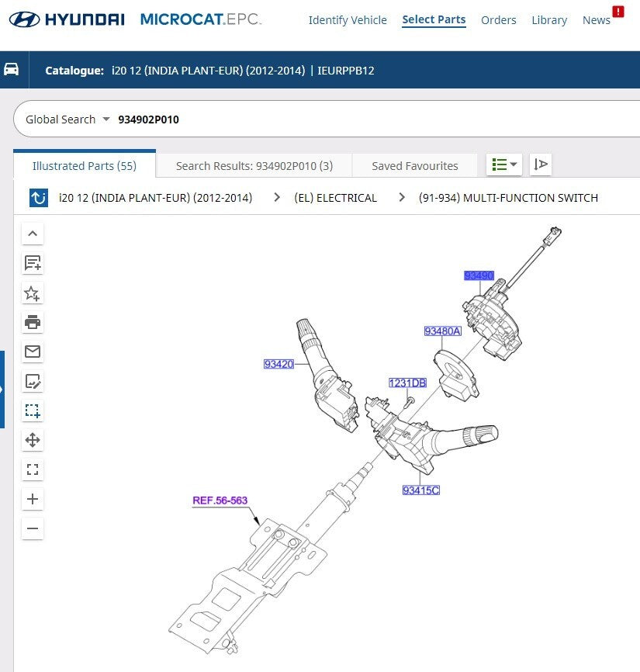The image size is (640, 672).
Task: Click the (EL) ELECTRICAL breadcrumb
Action: (335, 198)
